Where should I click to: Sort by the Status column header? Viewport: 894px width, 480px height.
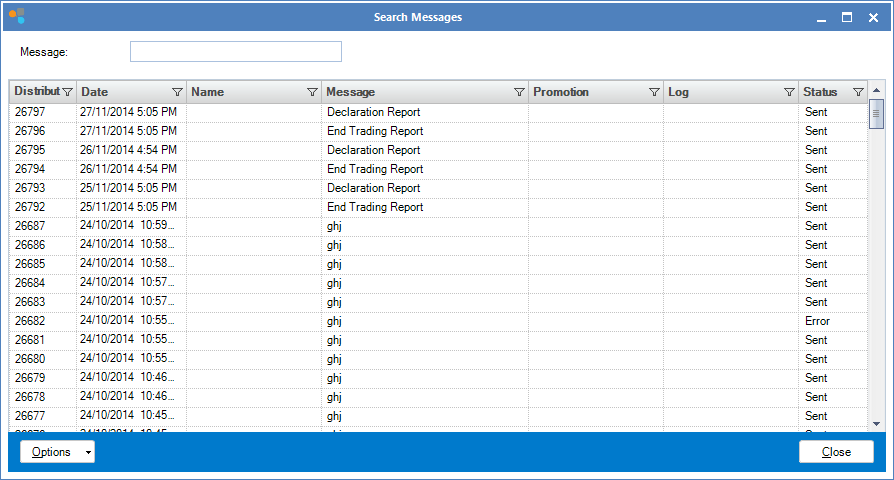click(x=822, y=92)
